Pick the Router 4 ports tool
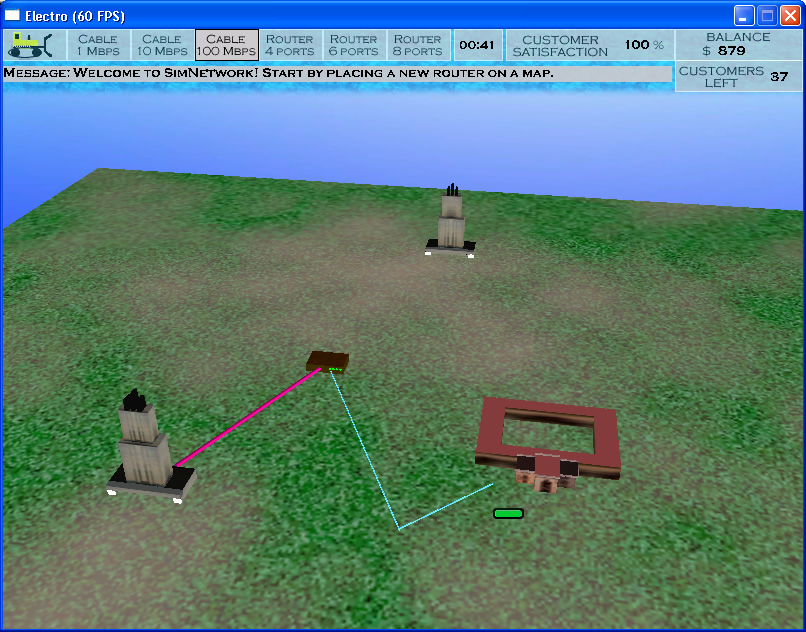806x632 pixels. (290, 45)
